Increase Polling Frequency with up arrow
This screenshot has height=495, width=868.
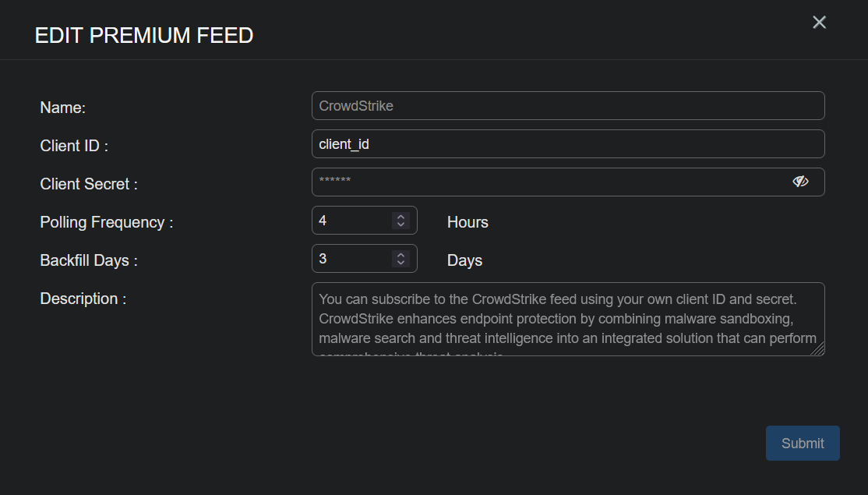(400, 217)
